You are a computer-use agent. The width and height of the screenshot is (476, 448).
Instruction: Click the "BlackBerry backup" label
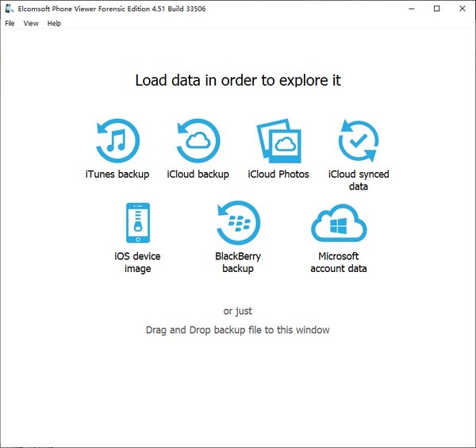coord(238,262)
